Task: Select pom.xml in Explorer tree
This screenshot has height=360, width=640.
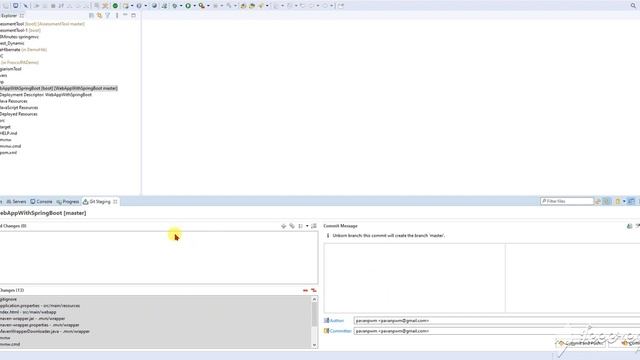Action: pos(9,153)
